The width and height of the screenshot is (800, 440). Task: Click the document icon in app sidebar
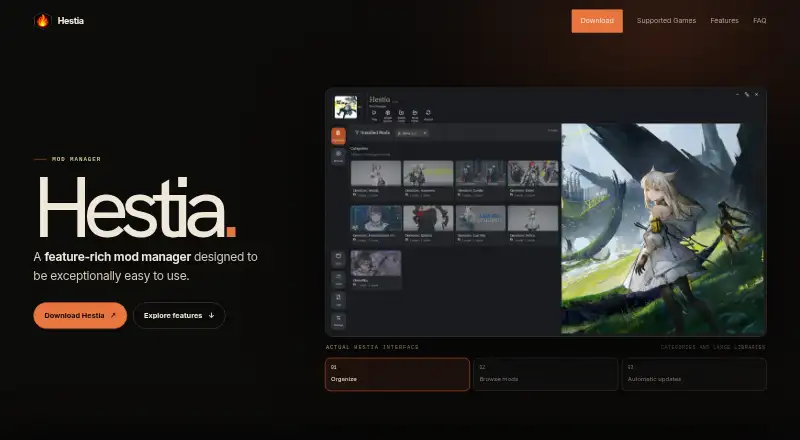click(x=338, y=300)
